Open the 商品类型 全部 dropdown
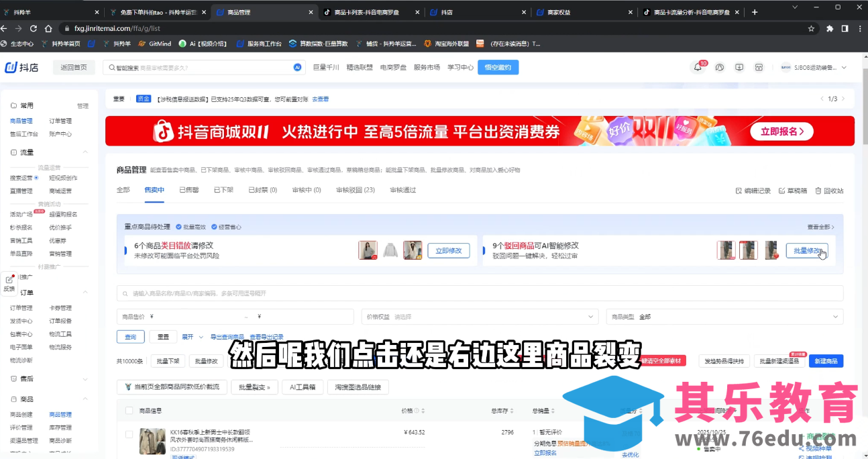The height and width of the screenshot is (459, 868). click(726, 316)
